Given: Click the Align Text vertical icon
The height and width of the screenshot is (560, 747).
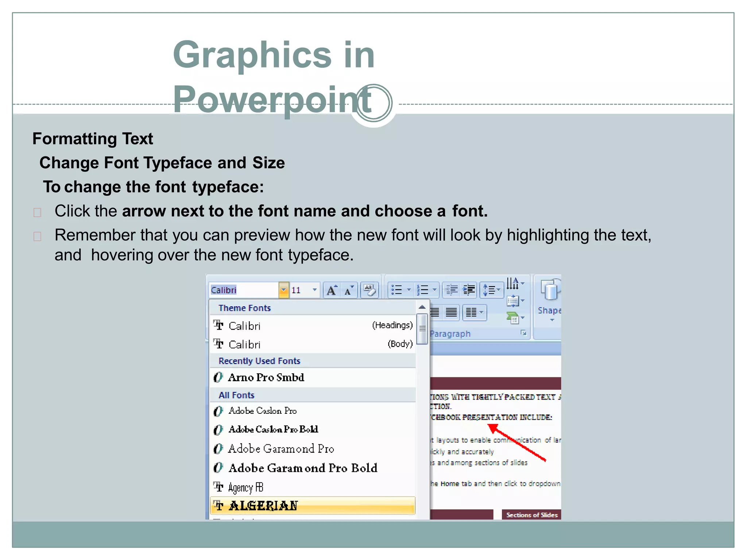Looking at the screenshot, I should click(512, 301).
